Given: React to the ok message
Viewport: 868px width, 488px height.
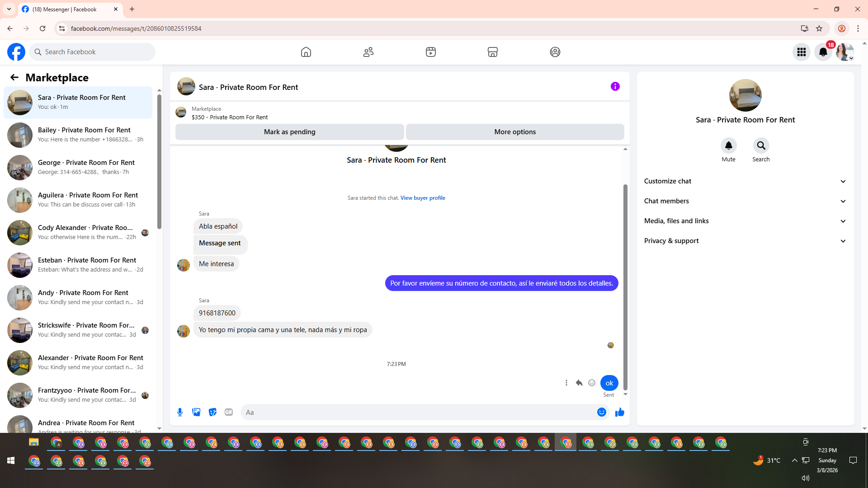Looking at the screenshot, I should click(592, 383).
